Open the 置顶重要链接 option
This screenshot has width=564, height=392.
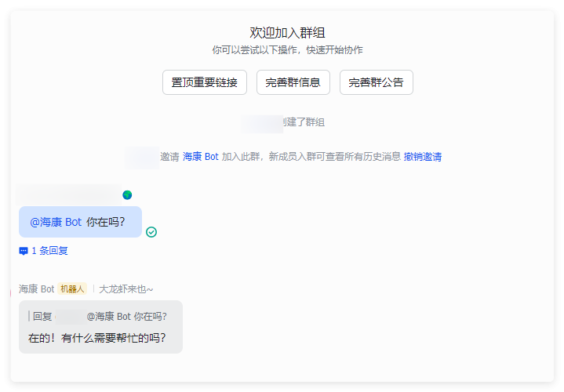pos(205,82)
